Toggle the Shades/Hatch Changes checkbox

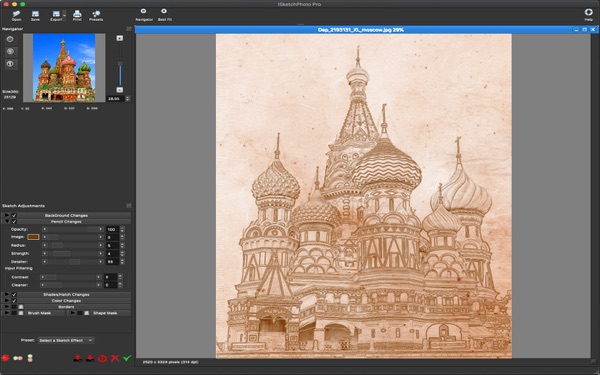click(14, 295)
